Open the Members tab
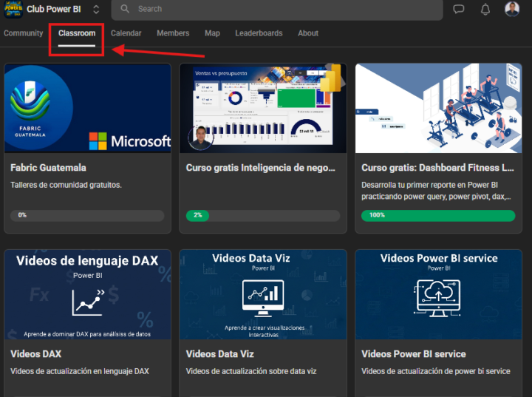532x397 pixels. (x=173, y=33)
